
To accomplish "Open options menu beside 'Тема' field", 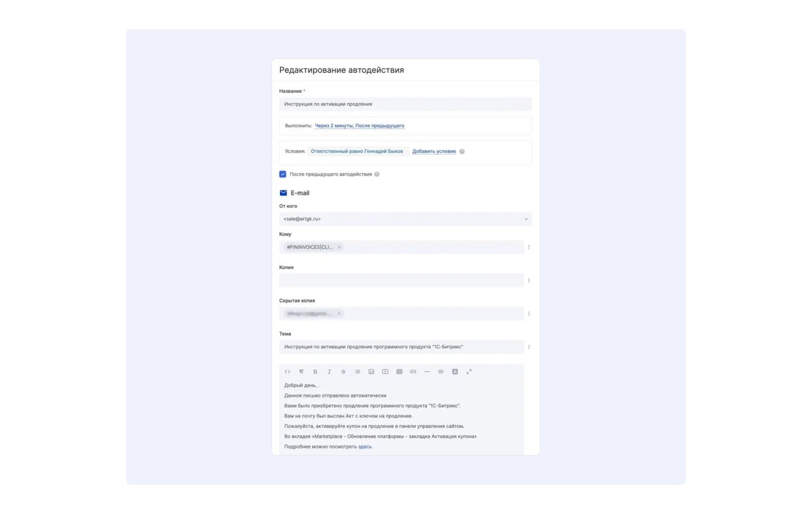I will (x=529, y=347).
